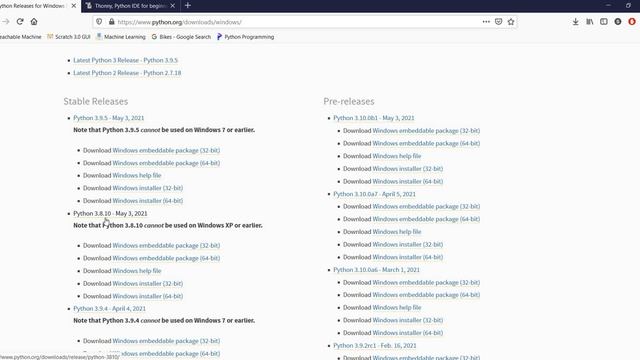Download Python 3.10.0a7 embeddable package (64-bit)
This screenshot has height=360, width=640.
pos(426,219)
